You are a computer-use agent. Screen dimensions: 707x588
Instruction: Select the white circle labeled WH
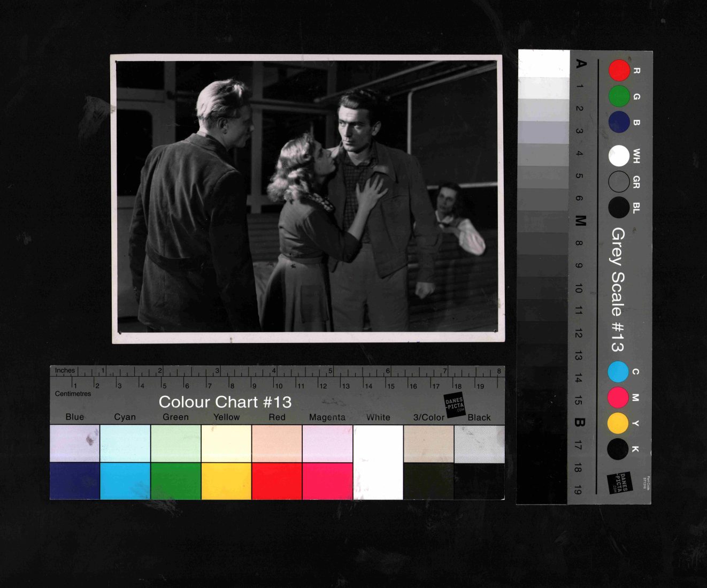click(x=619, y=156)
